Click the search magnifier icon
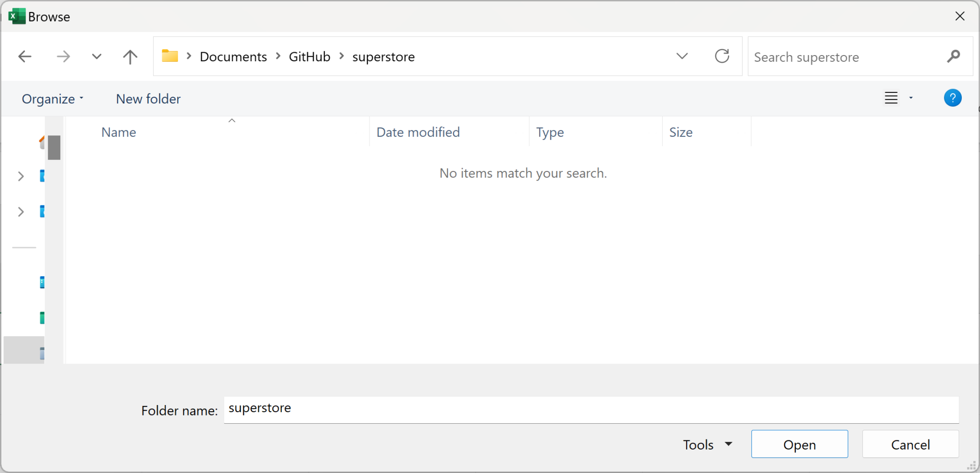 (x=953, y=56)
